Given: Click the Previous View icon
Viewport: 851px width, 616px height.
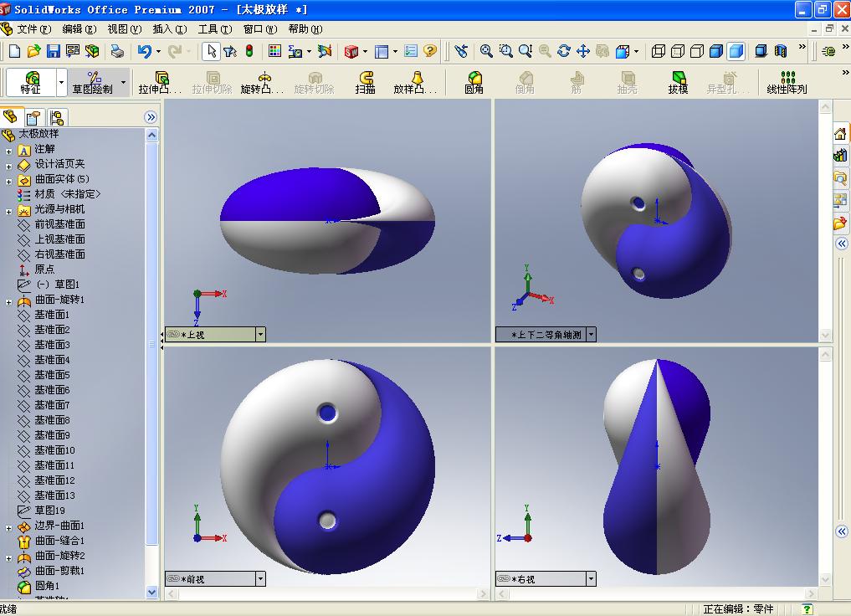Looking at the screenshot, I should [x=461, y=51].
